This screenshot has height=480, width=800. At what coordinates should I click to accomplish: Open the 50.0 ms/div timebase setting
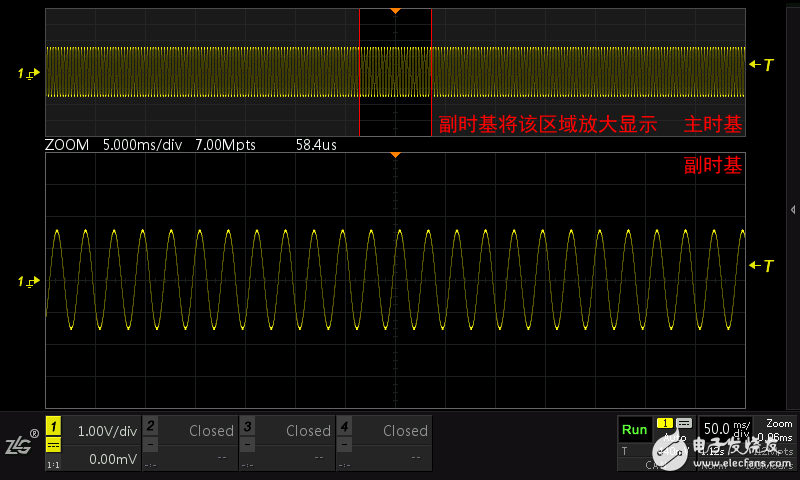click(724, 429)
